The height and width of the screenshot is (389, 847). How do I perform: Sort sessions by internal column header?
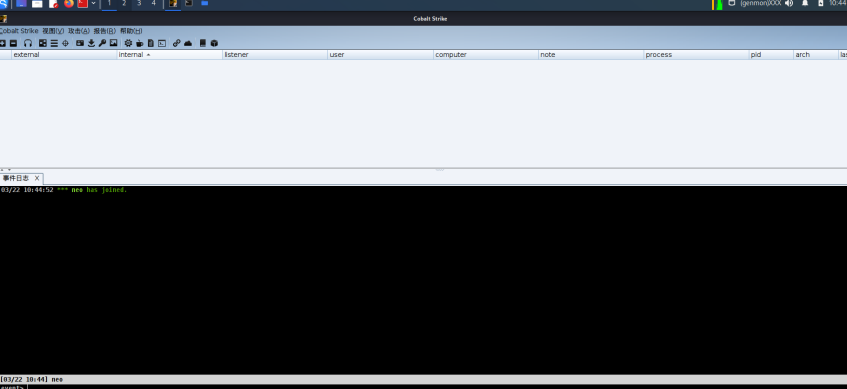pyautogui.click(x=170, y=55)
